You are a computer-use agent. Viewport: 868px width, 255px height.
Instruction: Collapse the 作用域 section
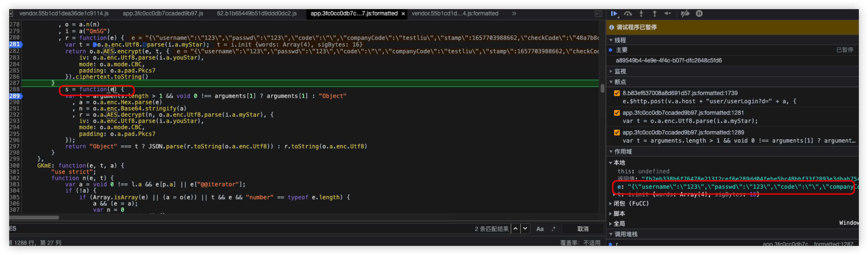(x=611, y=152)
